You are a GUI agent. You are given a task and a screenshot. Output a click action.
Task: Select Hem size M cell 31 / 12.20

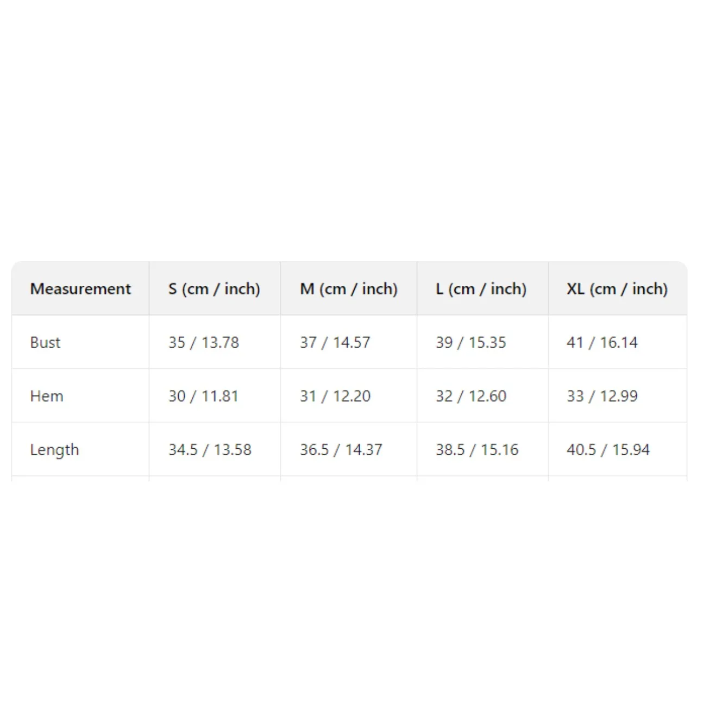click(x=335, y=396)
